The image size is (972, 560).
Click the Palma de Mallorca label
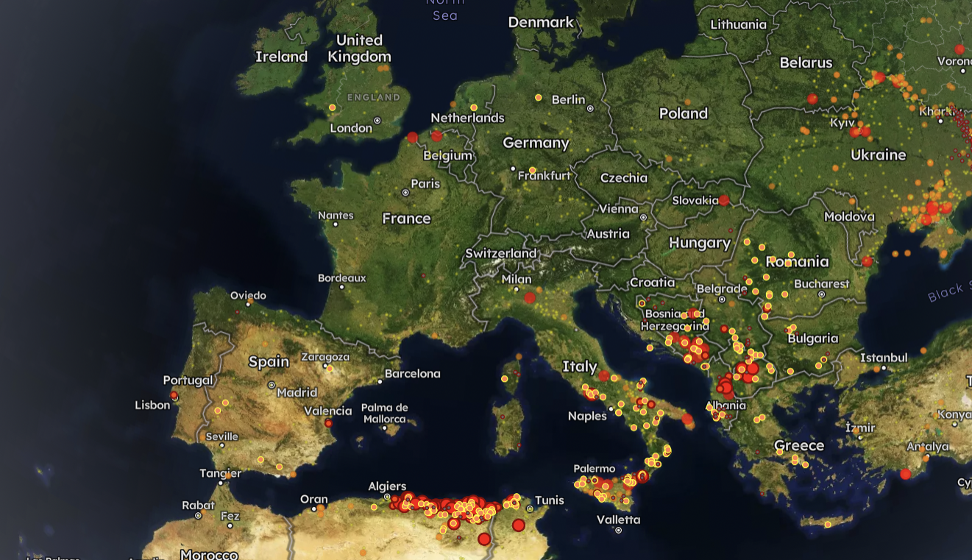384,413
